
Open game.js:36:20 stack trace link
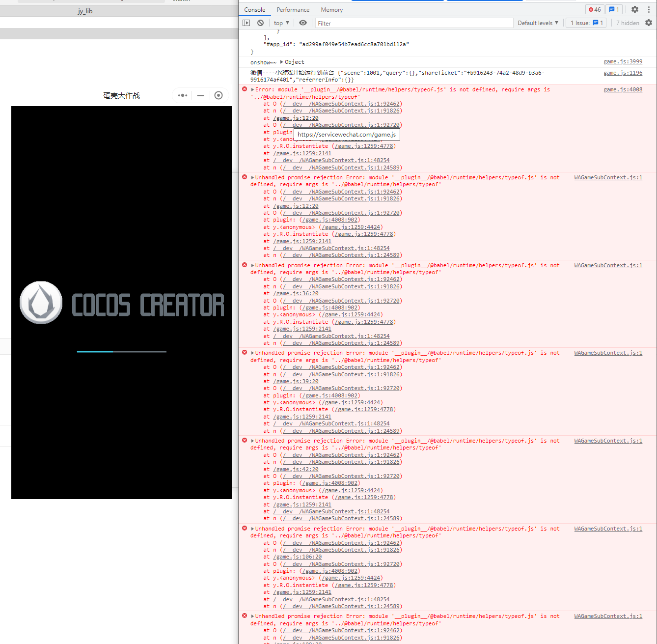(x=296, y=294)
